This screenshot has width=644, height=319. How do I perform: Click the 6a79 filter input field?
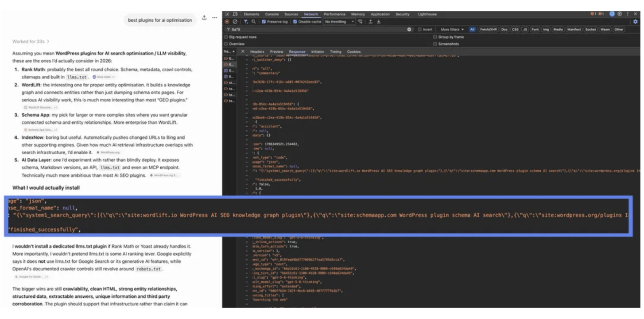click(x=319, y=29)
